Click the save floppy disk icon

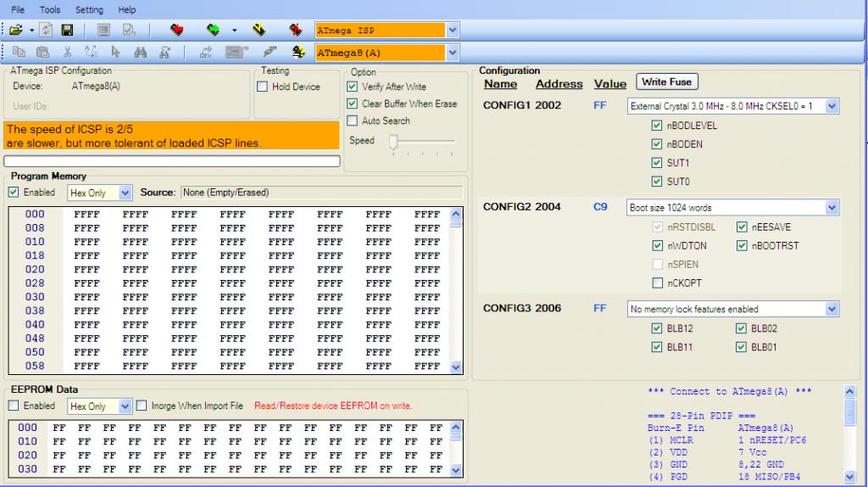[66, 31]
